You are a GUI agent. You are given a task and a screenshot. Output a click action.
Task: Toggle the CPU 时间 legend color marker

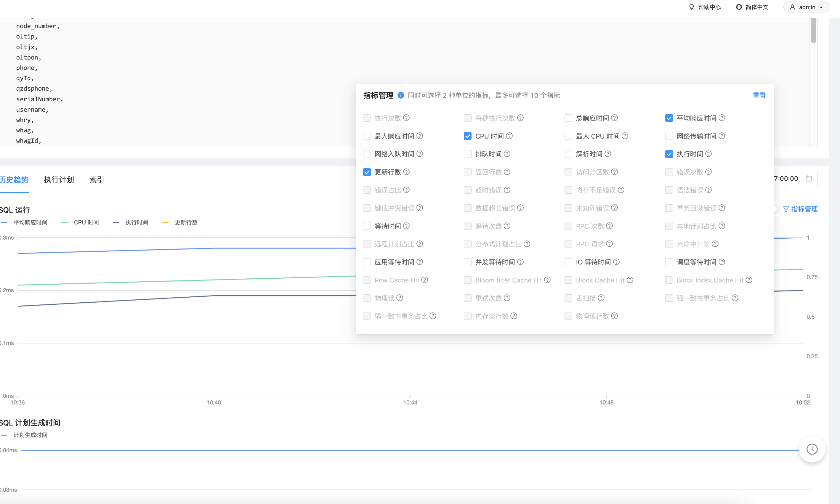(65, 222)
